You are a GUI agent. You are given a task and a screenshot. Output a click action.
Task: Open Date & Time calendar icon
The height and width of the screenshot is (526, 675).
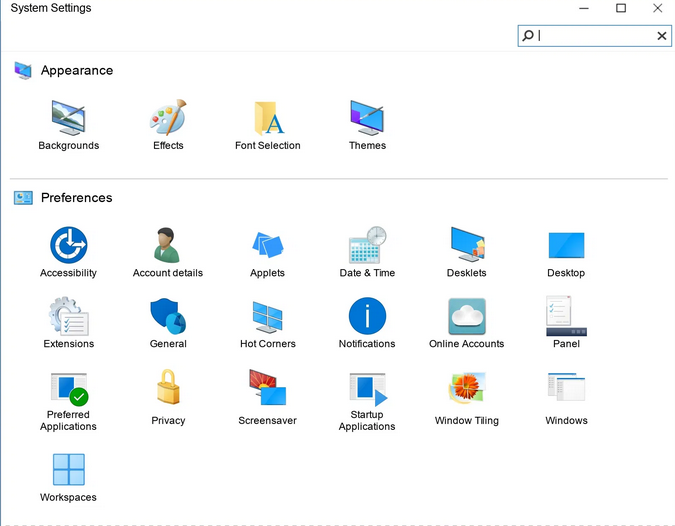click(x=367, y=244)
